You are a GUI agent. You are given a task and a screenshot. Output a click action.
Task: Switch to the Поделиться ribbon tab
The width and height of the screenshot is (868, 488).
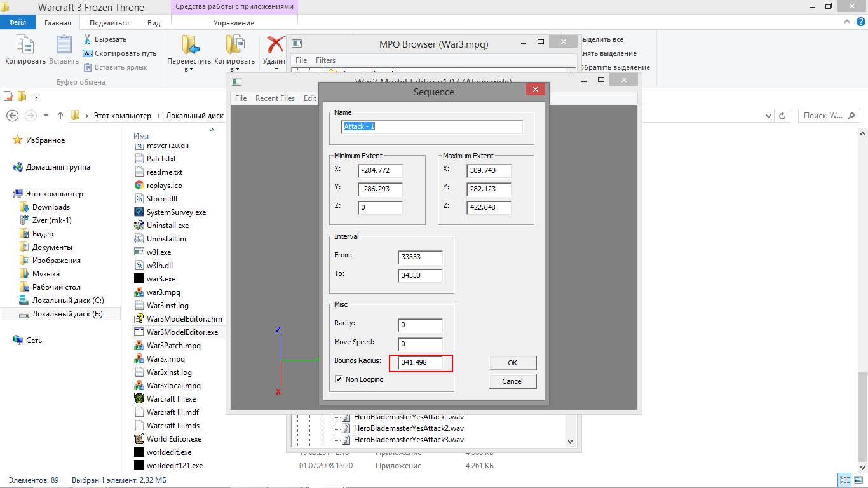tap(109, 23)
